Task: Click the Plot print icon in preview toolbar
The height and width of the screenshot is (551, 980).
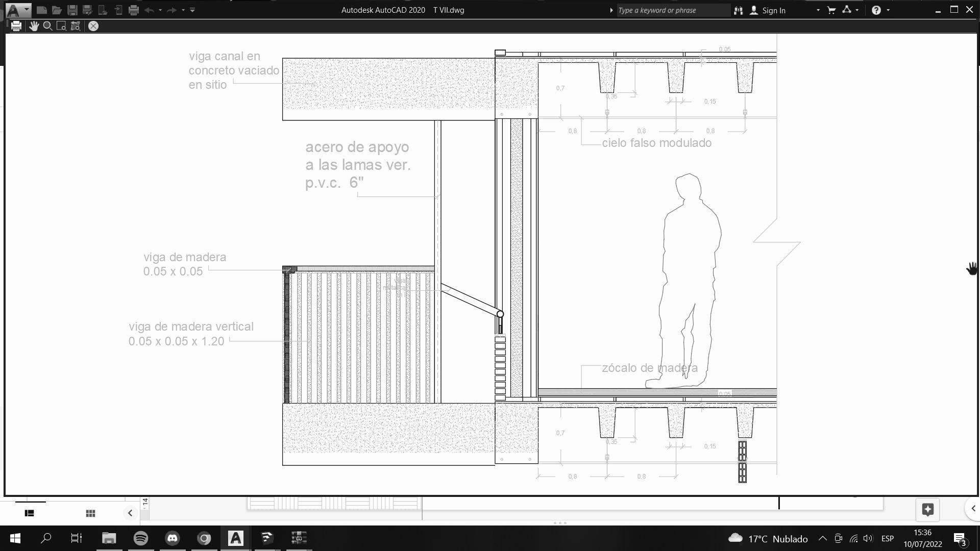Action: point(16,26)
